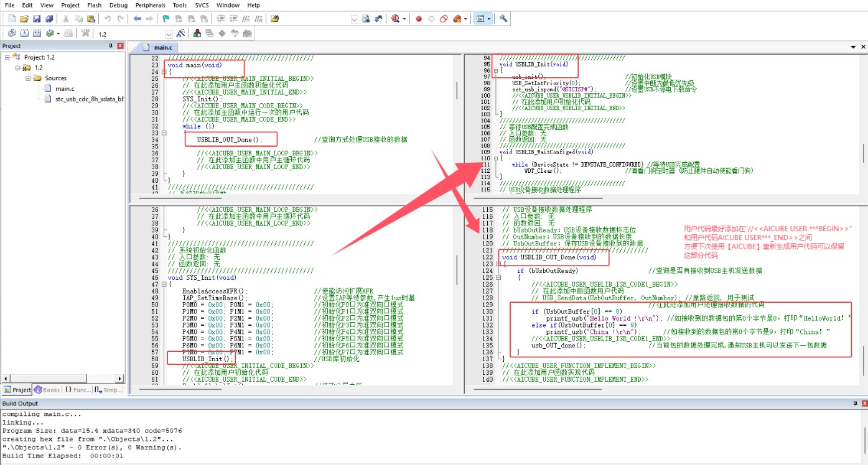This screenshot has width=868, height=465.
Task: Save the current file
Action: pos(37,19)
